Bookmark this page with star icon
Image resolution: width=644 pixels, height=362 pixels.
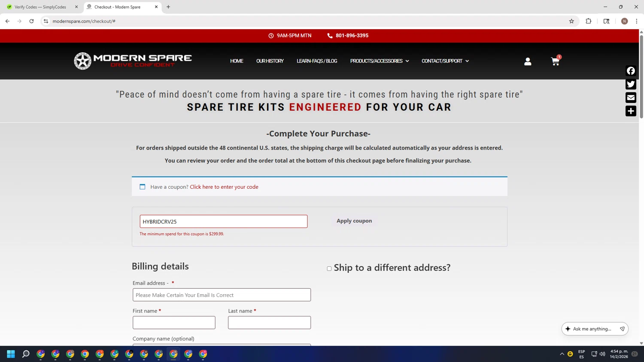click(x=571, y=21)
